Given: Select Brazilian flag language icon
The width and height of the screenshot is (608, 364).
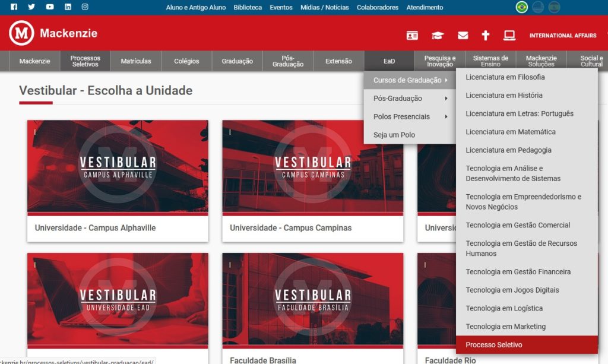Looking at the screenshot, I should [521, 7].
